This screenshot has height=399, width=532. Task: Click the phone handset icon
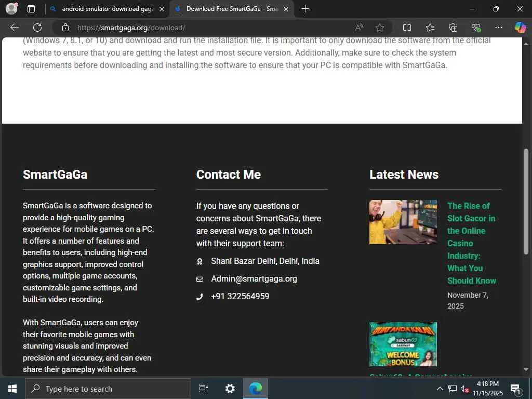[199, 297]
